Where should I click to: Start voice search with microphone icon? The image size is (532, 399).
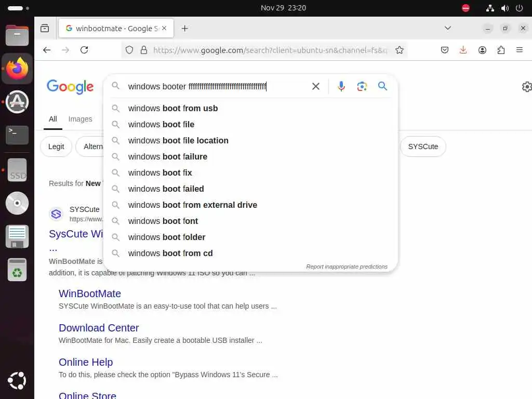[341, 87]
